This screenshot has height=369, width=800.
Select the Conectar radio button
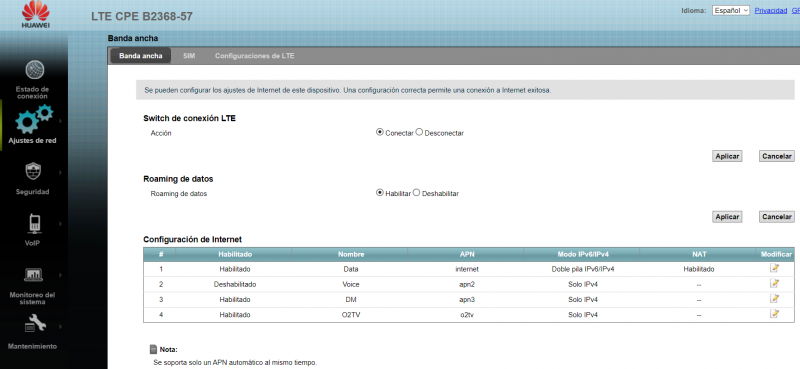tap(380, 132)
